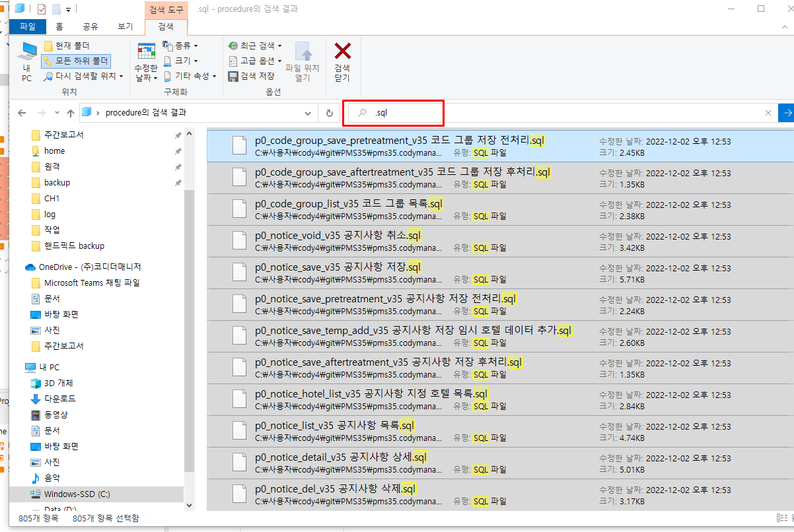
Task: Select file p0_notice_save_v35 공지사항 저장.sql
Action: [x=501, y=273]
